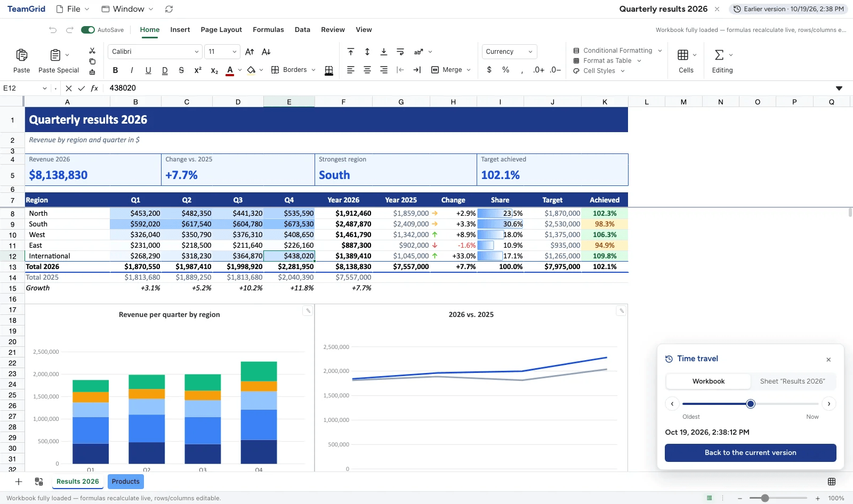Open the Currency number format dropdown

coord(509,52)
